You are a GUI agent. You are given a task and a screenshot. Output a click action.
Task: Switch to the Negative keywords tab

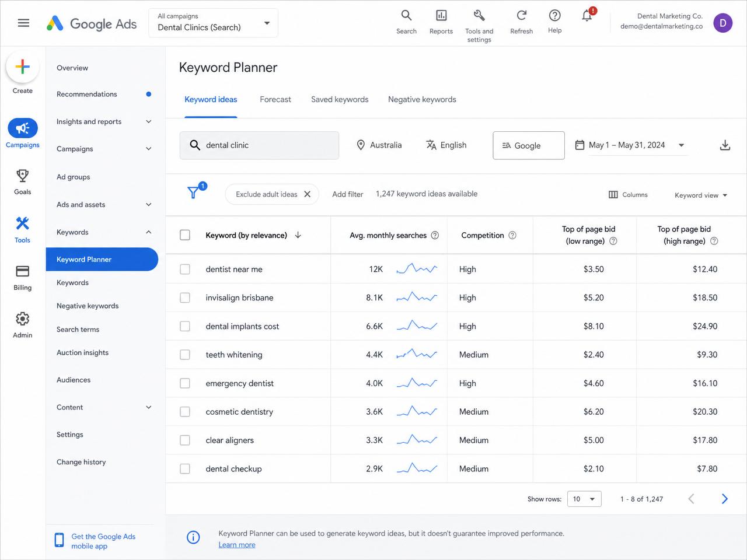[x=422, y=100]
